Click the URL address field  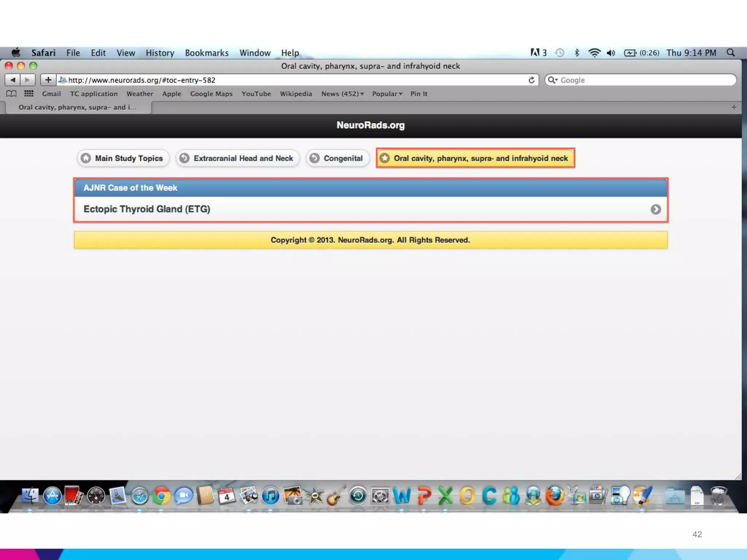click(x=292, y=80)
